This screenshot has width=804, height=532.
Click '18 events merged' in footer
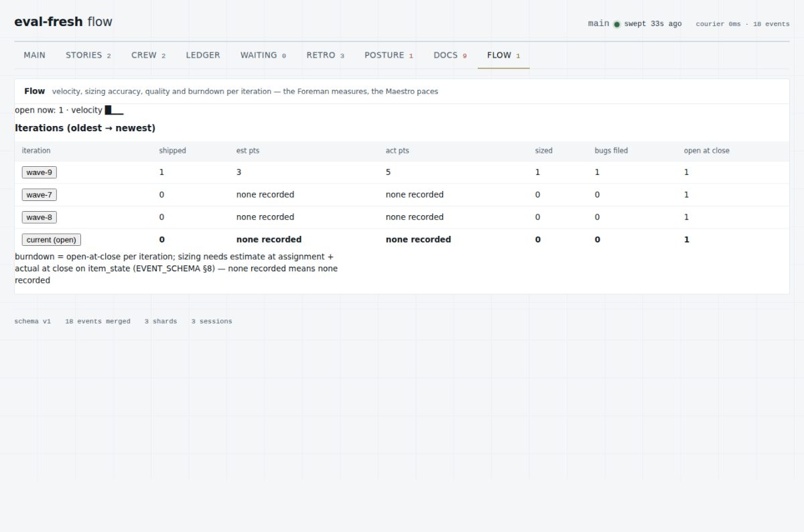[x=98, y=322]
